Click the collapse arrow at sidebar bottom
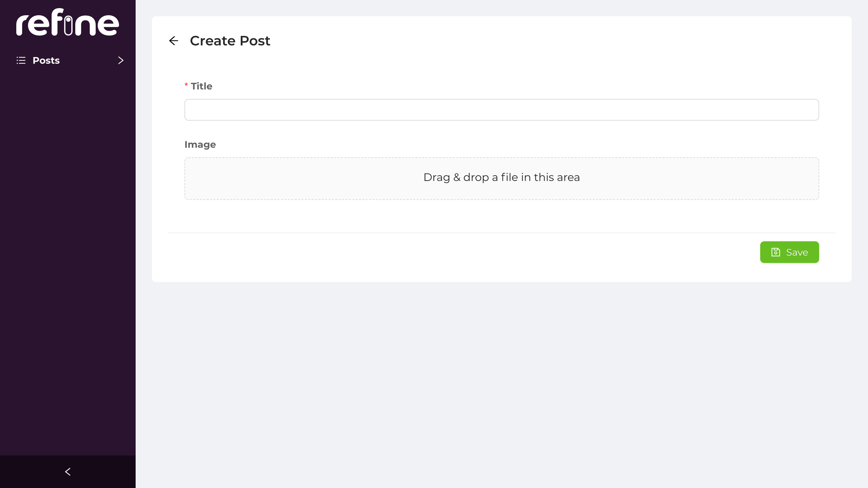The height and width of the screenshot is (488, 868). point(67,471)
